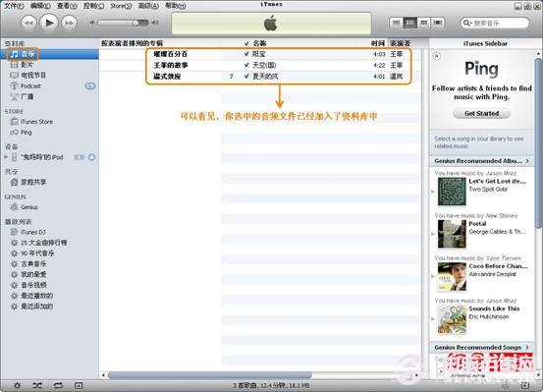This screenshot has width=543, height=392.
Task: Click the horizontal scrollbar of the song list
Action: point(209,375)
